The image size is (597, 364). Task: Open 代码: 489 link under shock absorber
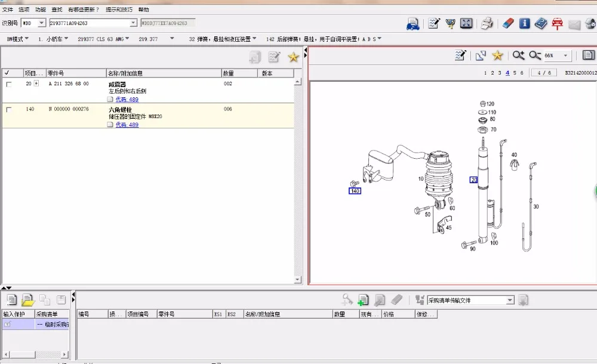pyautogui.click(x=127, y=100)
